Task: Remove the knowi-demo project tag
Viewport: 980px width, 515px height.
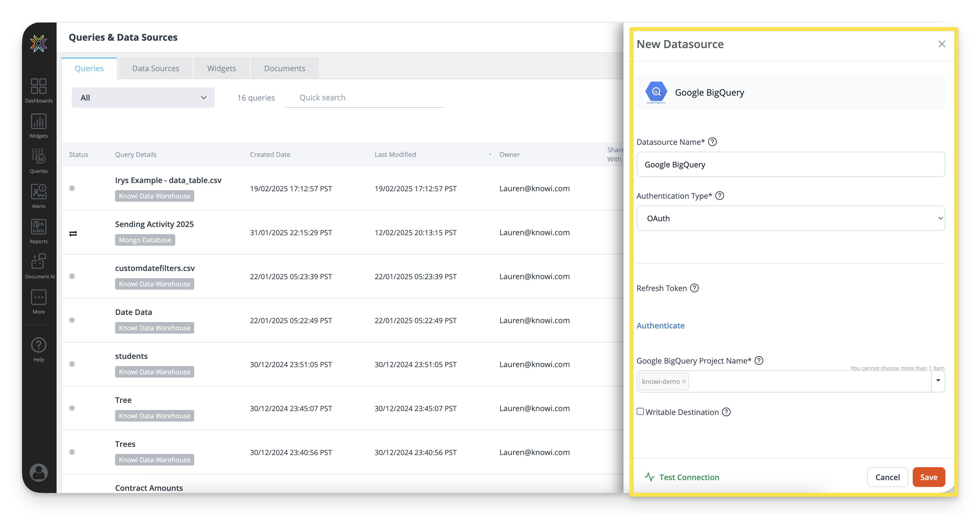Action: 684,381
